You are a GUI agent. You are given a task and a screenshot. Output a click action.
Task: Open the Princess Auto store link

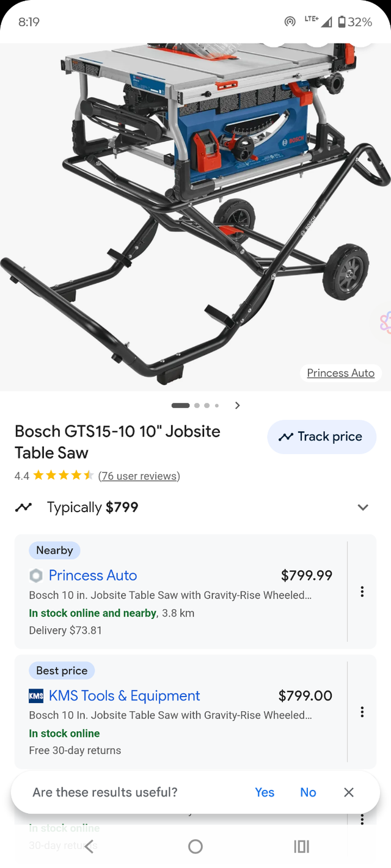(x=93, y=575)
